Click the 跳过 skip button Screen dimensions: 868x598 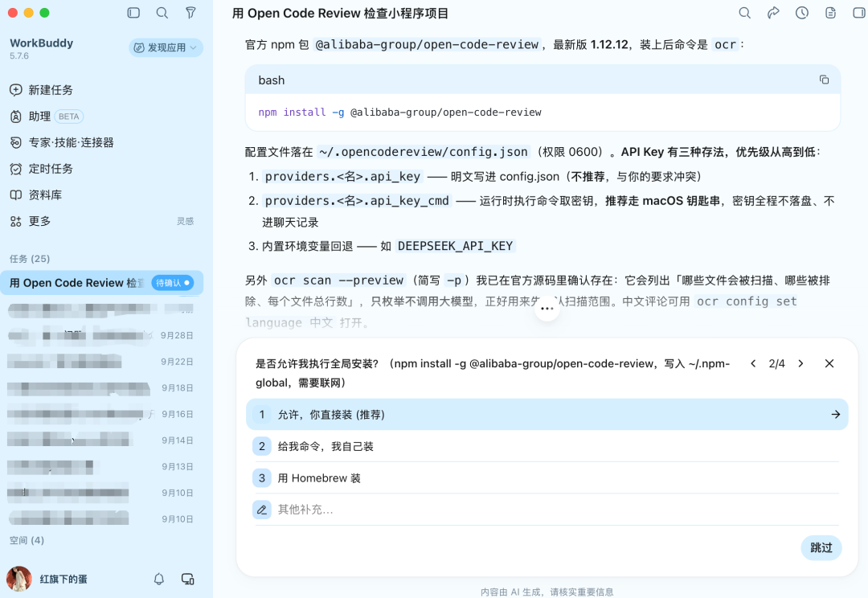point(821,547)
